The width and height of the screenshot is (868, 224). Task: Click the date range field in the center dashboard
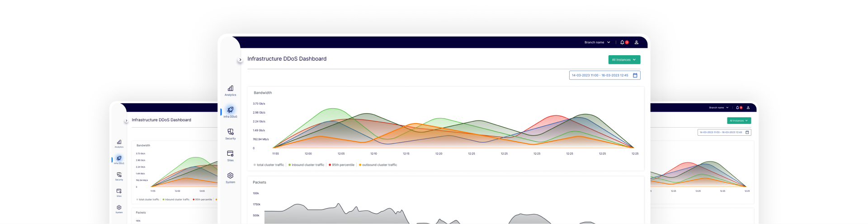click(x=600, y=75)
